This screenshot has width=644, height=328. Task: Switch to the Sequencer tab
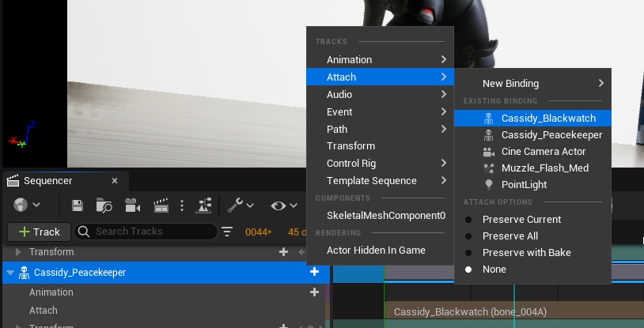point(66,181)
